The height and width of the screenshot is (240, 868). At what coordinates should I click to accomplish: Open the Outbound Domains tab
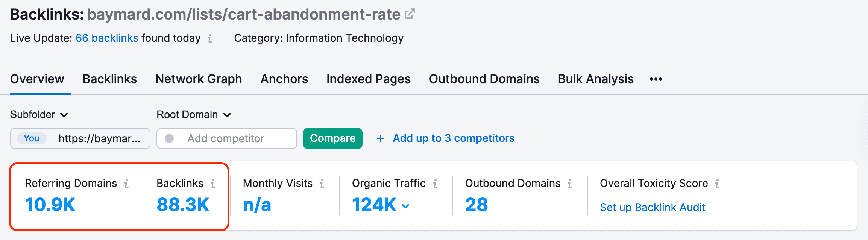point(484,79)
